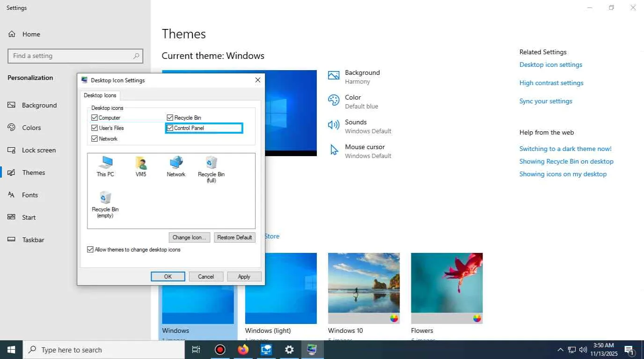Uncheck the User's Files checkbox

pos(95,128)
